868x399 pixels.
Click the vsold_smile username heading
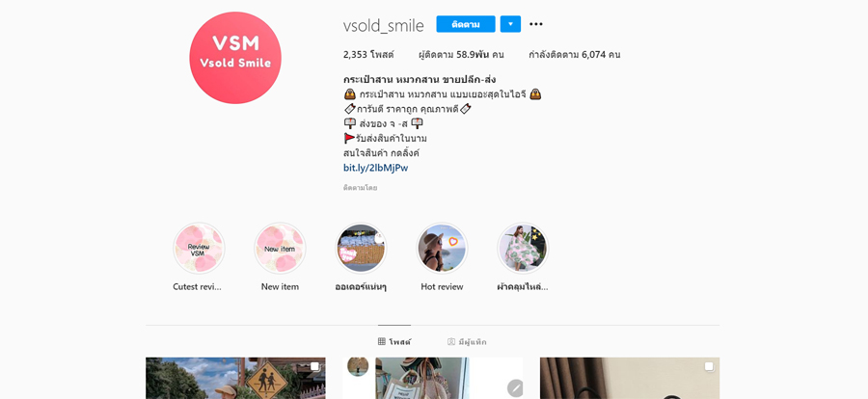coord(383,25)
